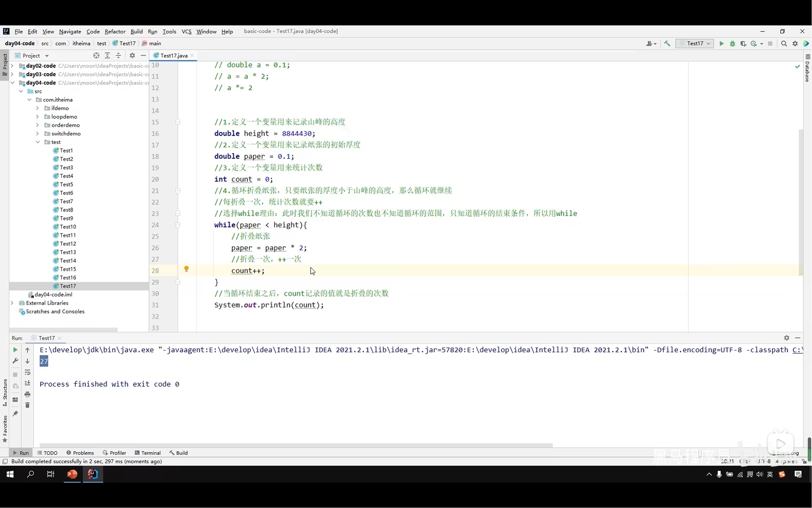The image size is (812, 508).
Task: Start debugging with the Debug bug icon
Action: click(732, 44)
